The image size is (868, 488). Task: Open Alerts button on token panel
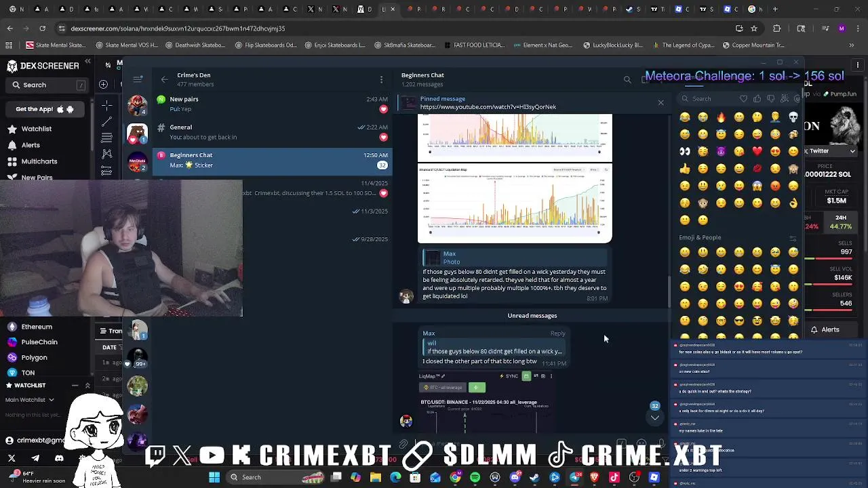click(x=825, y=329)
